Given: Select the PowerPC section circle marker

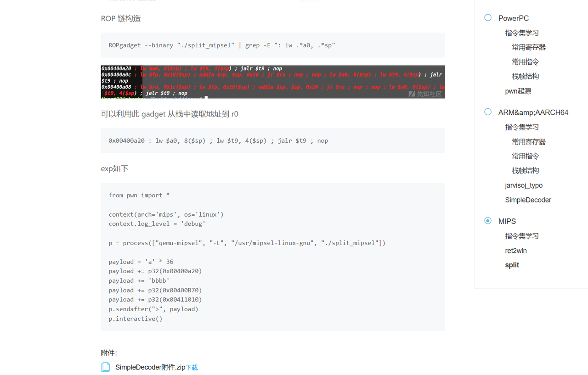Looking at the screenshot, I should (x=488, y=17).
